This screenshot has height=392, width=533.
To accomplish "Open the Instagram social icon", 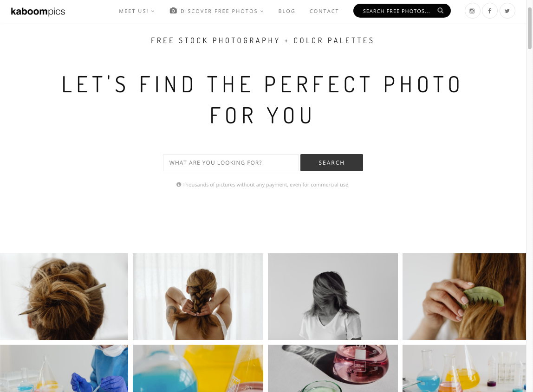I will click(x=472, y=11).
